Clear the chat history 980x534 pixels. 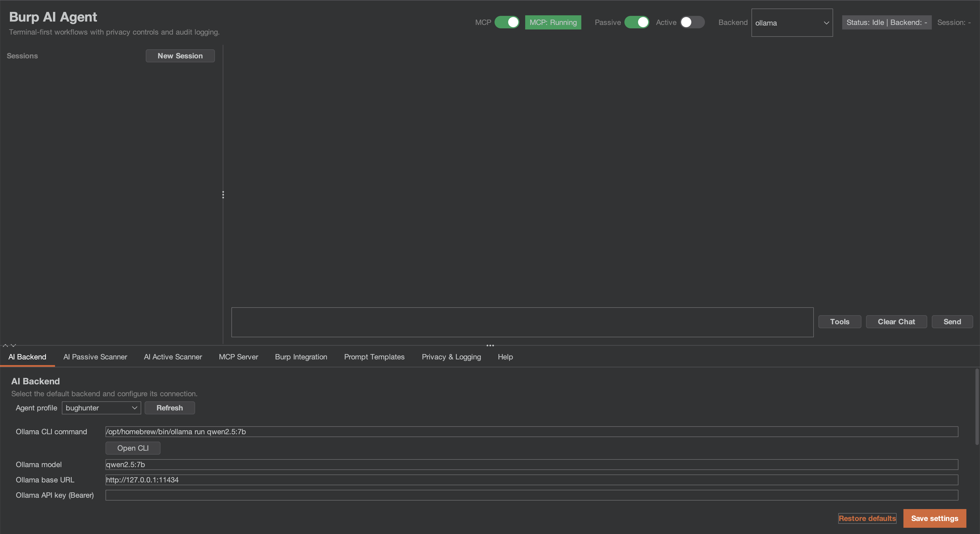(x=896, y=321)
